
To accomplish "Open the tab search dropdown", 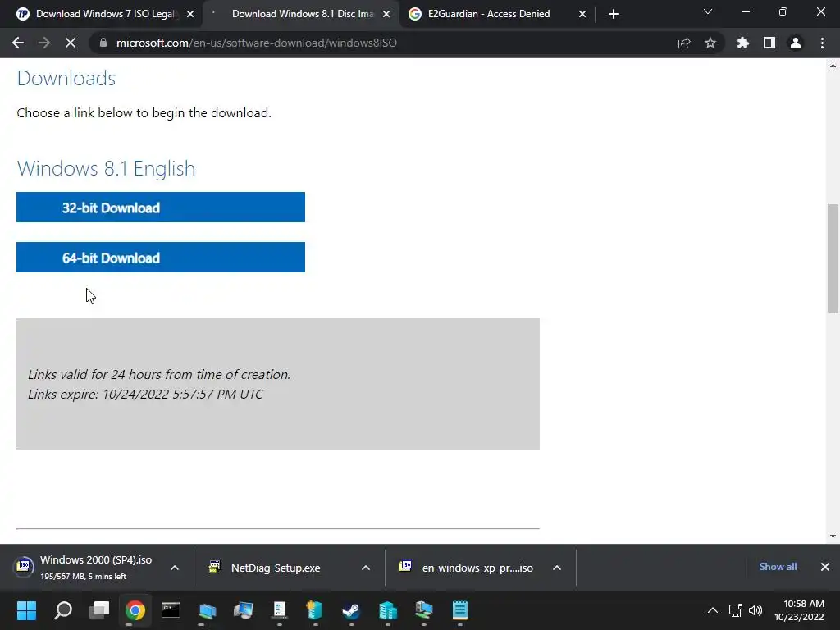I will pos(708,11).
